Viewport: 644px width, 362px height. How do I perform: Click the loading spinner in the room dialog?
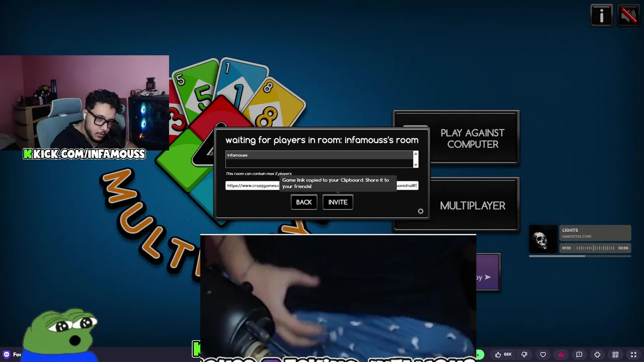(x=421, y=211)
